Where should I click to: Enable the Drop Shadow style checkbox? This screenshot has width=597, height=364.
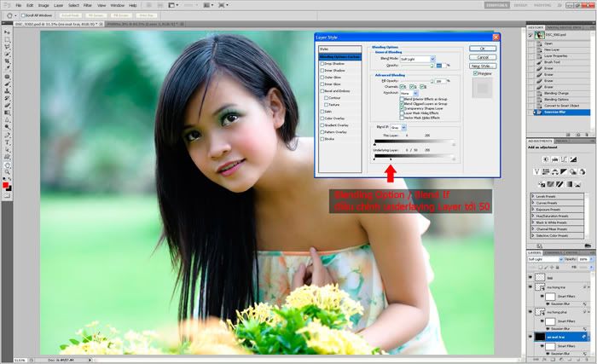(322, 63)
